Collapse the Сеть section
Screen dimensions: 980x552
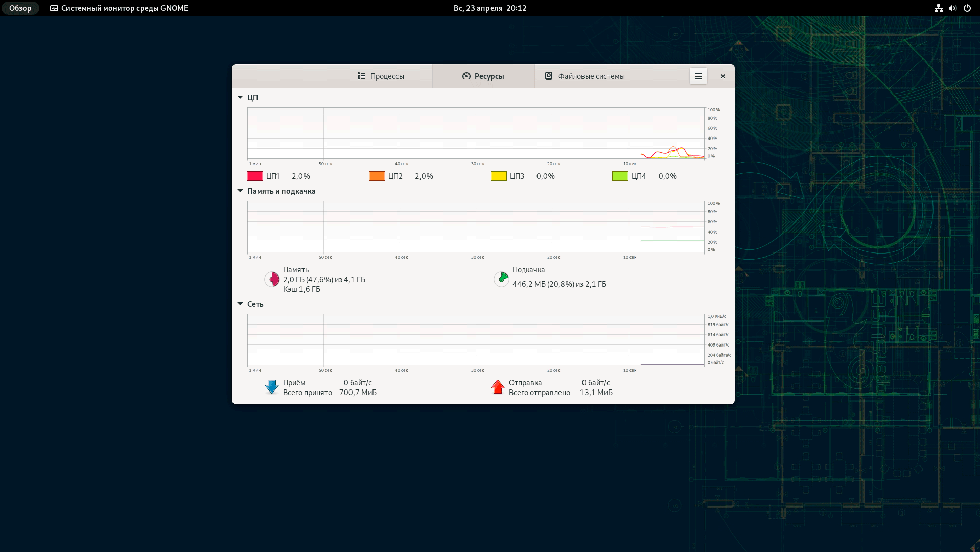pos(240,304)
